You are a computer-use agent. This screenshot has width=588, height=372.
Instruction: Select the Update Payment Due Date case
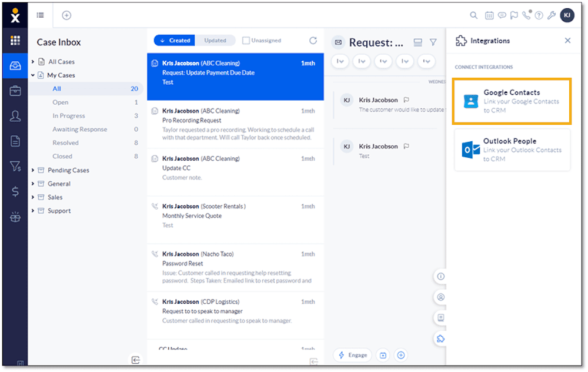coord(236,77)
